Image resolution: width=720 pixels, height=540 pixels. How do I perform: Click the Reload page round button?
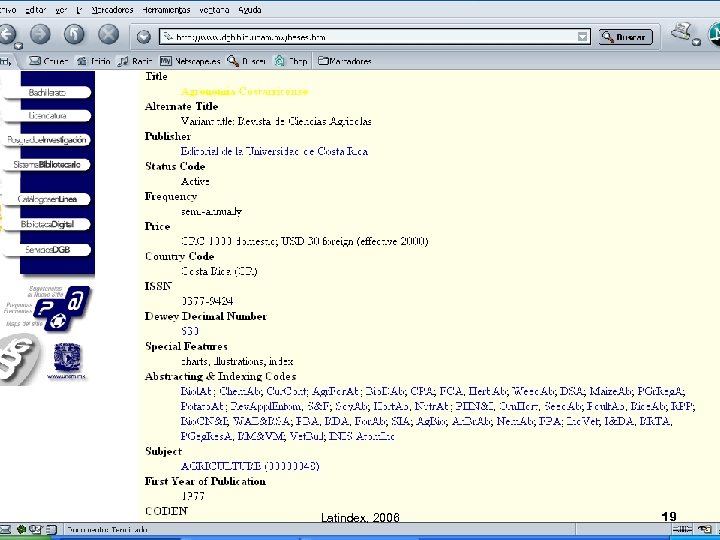coord(74,34)
